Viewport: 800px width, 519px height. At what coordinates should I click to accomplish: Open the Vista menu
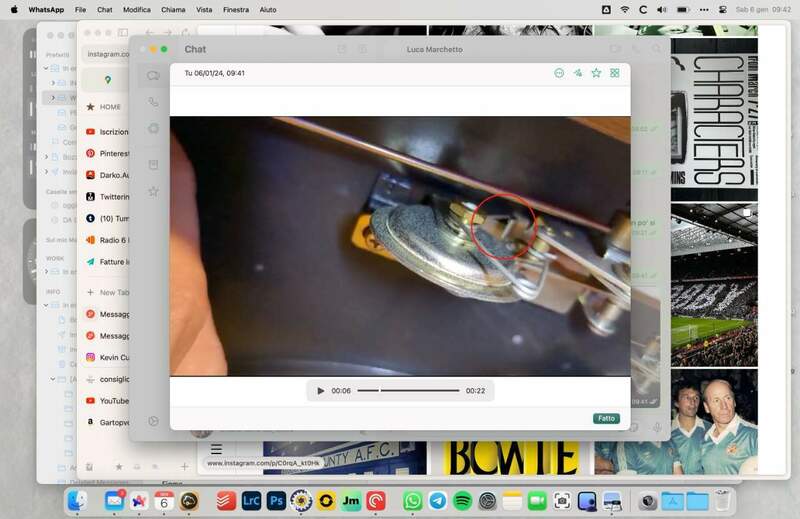pos(204,10)
